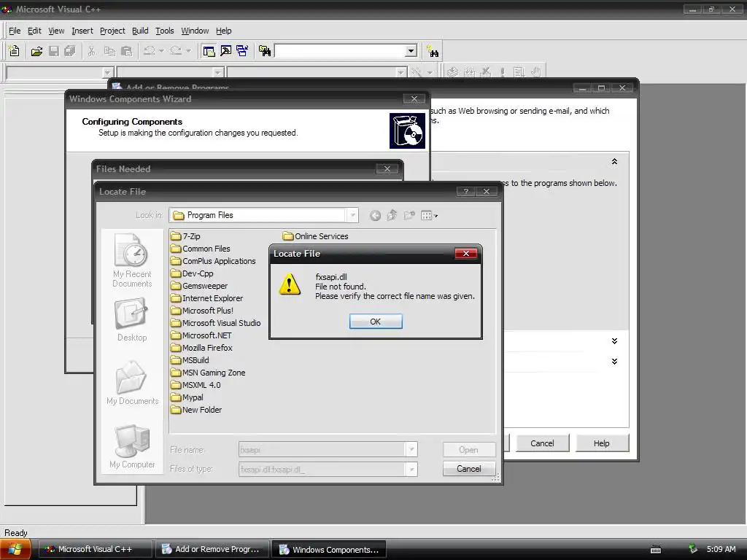Click the Save All toolbar icon
This screenshot has width=747, height=560.
tap(70, 51)
